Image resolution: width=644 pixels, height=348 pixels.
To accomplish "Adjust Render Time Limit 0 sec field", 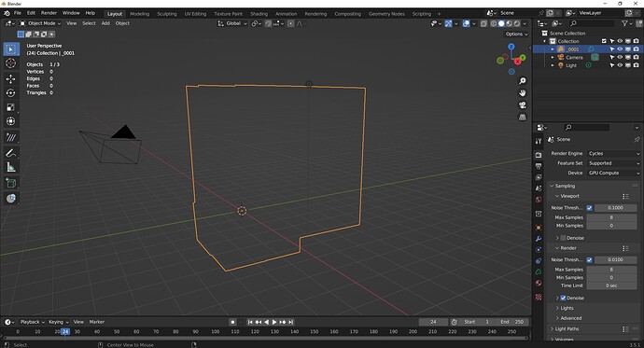I will (x=611, y=285).
